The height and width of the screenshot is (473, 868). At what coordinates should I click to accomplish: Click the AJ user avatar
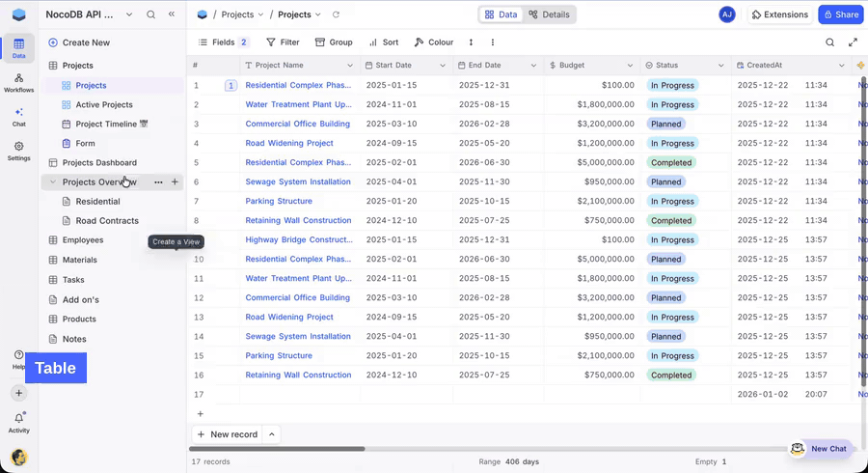point(727,14)
